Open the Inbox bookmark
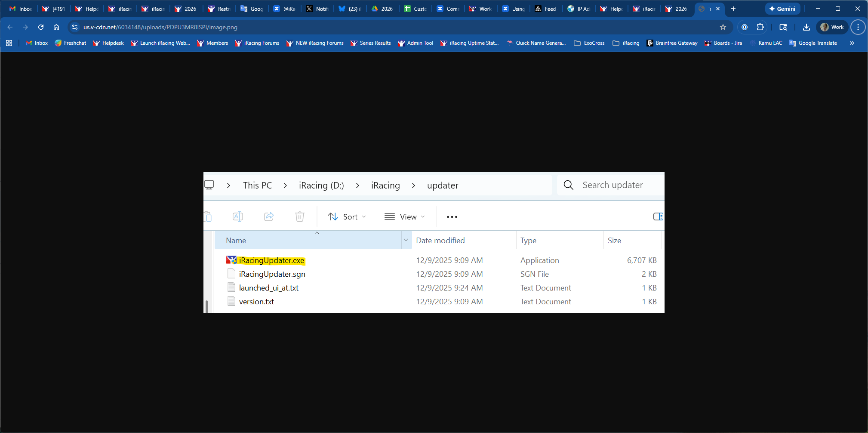This screenshot has height=433, width=868. click(37, 43)
